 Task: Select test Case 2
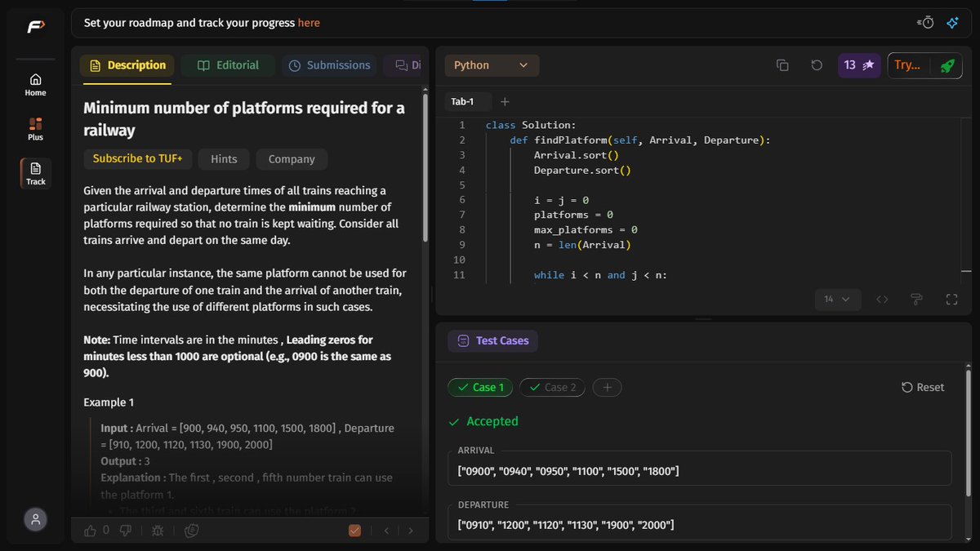click(552, 388)
